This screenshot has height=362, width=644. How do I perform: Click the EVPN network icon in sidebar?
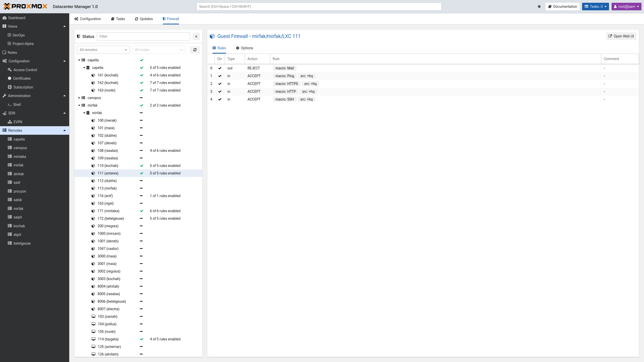coord(10,122)
